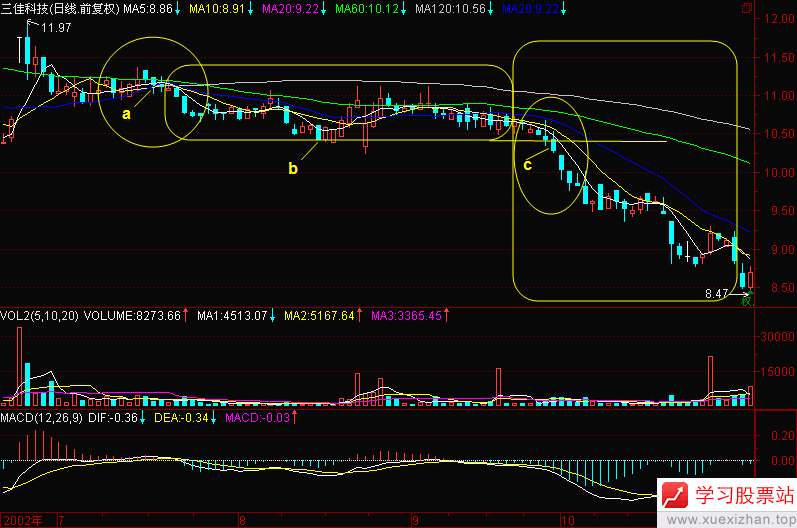The width and height of the screenshot is (797, 528).
Task: Click the yellow DEA:-0.34 value
Action: pos(181,418)
